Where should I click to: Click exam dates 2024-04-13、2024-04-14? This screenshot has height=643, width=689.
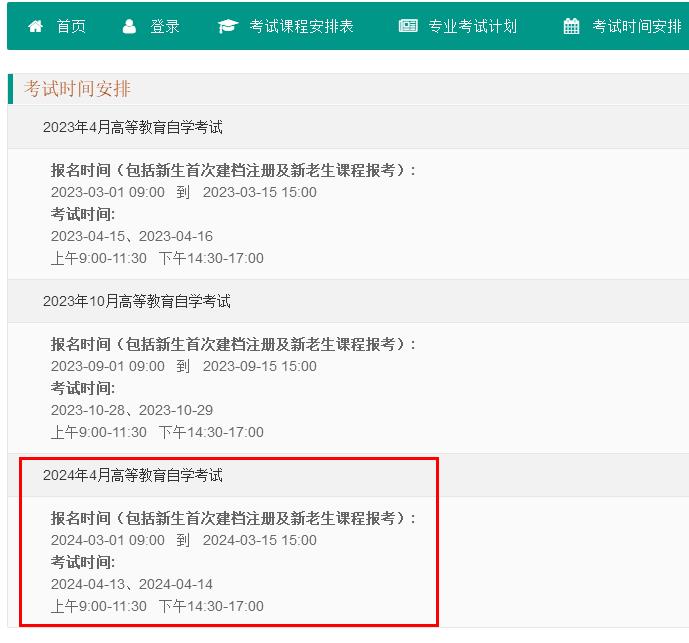(x=132, y=584)
